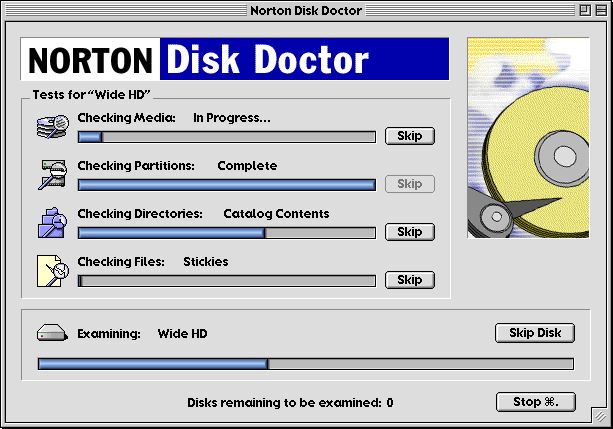Click the Checking Directories folder icon
The height and width of the screenshot is (429, 613).
[52, 223]
